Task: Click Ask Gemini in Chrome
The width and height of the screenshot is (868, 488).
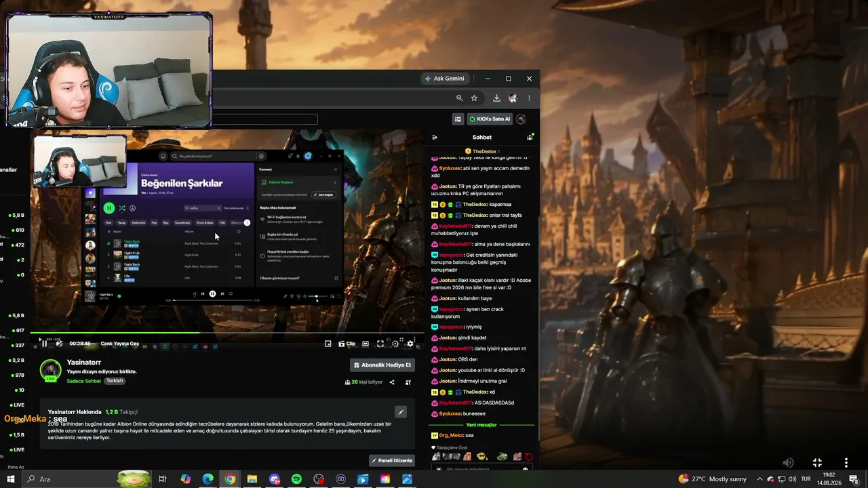Action: (445, 79)
